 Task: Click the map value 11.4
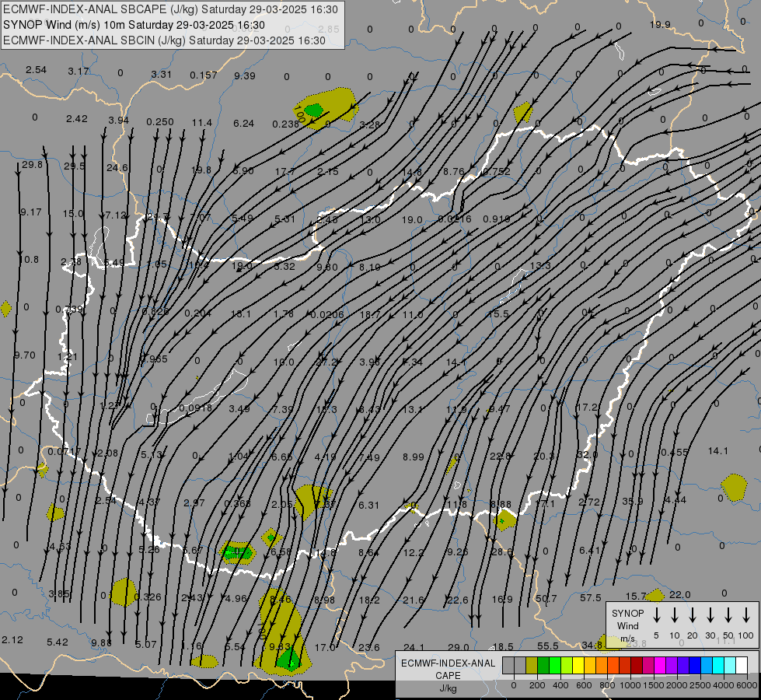(202, 122)
